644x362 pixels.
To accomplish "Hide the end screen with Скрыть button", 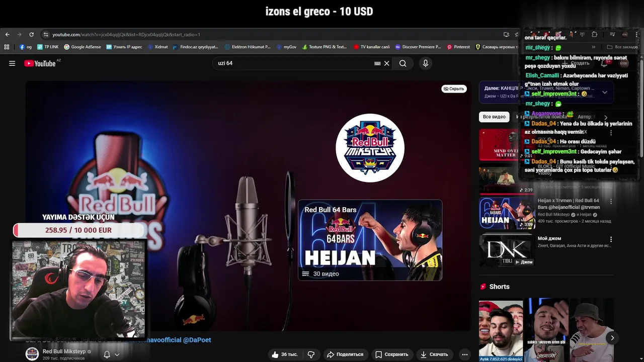I will coord(454,89).
